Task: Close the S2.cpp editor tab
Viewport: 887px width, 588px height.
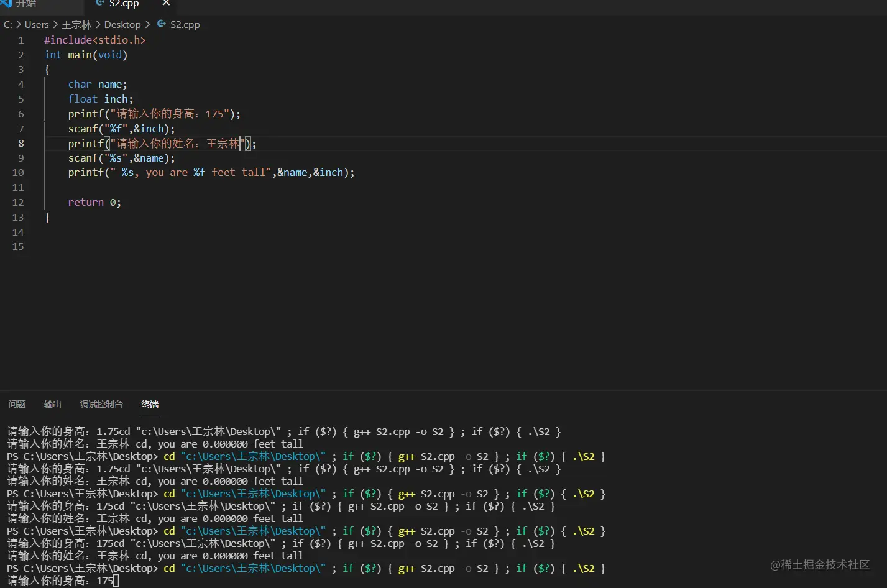Action: tap(166, 3)
